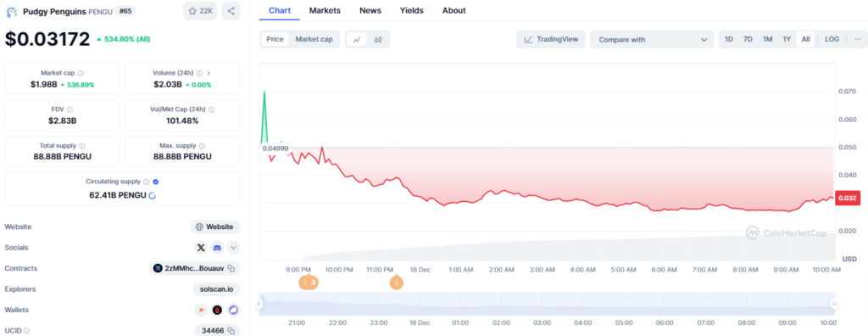Open Vol/Mkt Cap (24h) info icon
Image resolution: width=868 pixels, height=336 pixels.
point(212,109)
